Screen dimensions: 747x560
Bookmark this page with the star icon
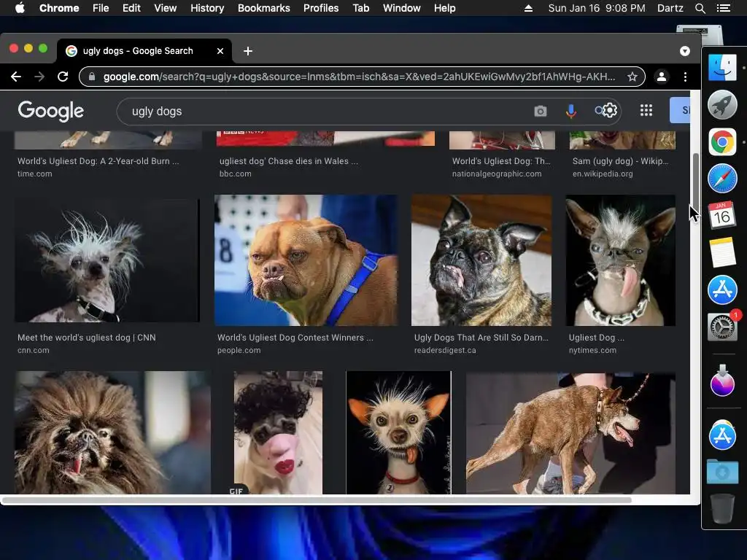632,77
